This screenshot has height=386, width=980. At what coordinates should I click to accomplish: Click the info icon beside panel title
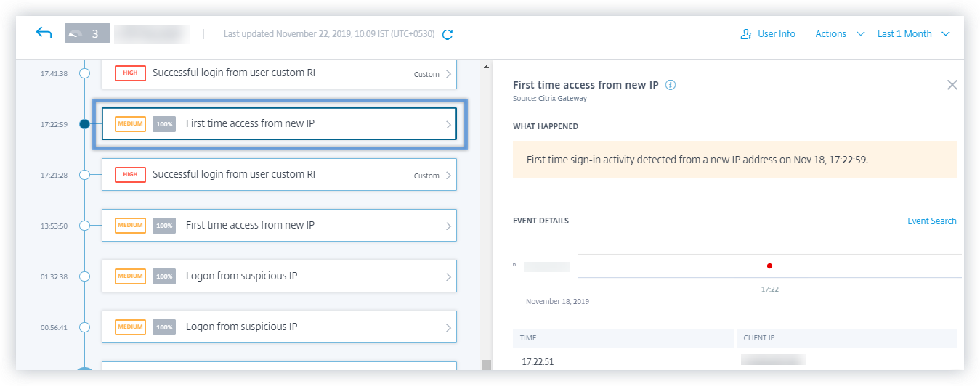[671, 85]
